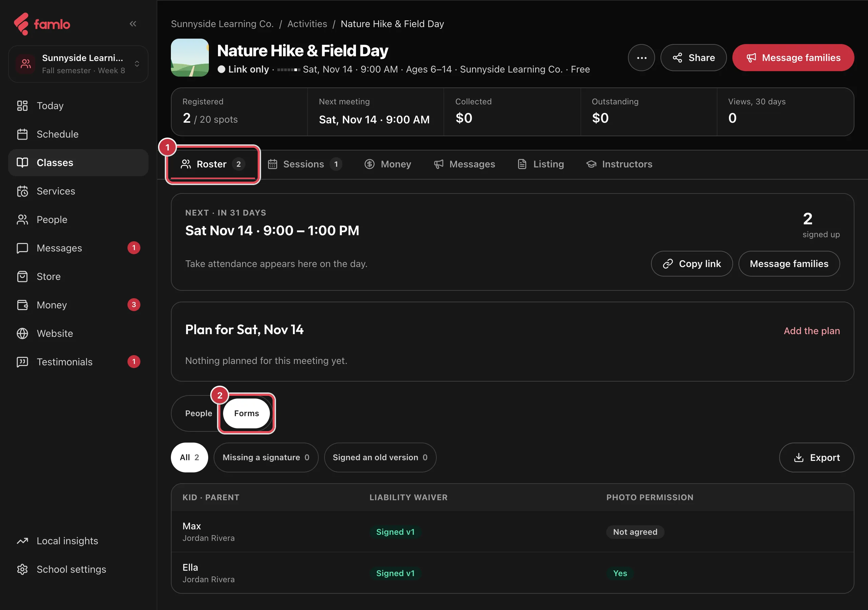Open the three-dot more options menu

641,58
